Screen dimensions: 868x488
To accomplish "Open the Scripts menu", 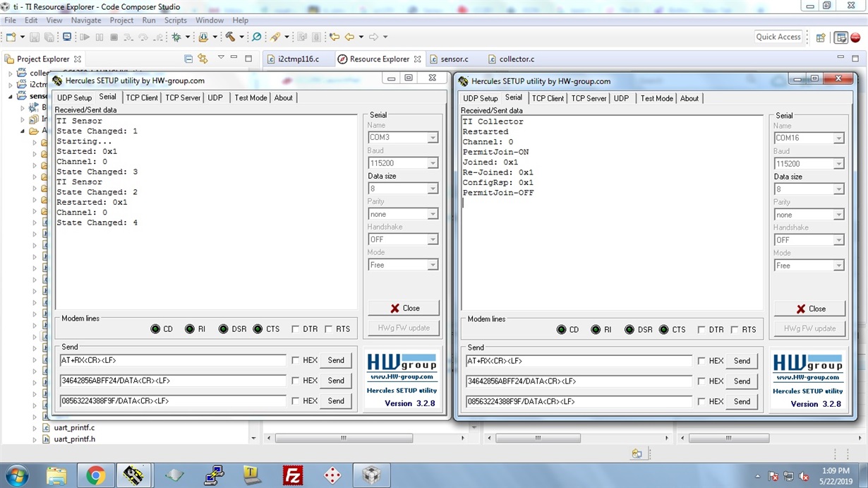I will 175,20.
